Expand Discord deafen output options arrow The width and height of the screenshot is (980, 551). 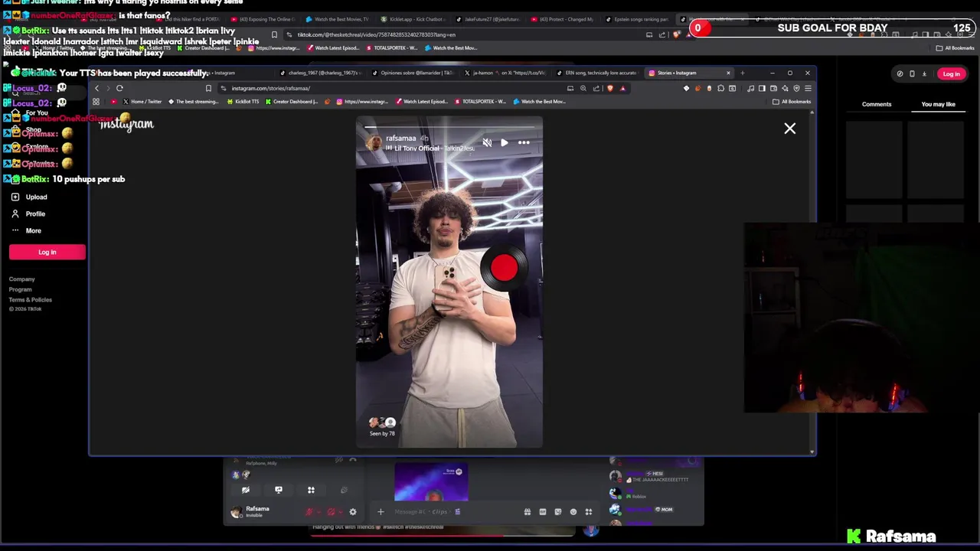(341, 512)
